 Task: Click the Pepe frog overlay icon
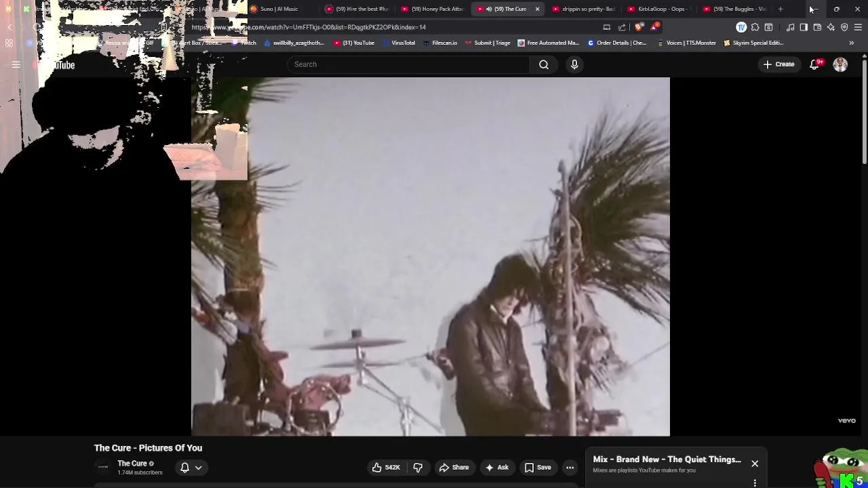[x=842, y=468]
